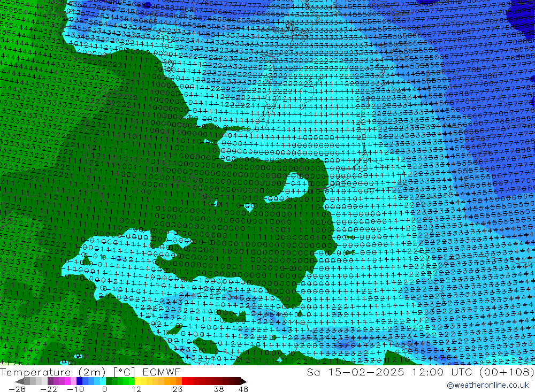
Task: Click the '26' legend value
Action: click(x=178, y=389)
